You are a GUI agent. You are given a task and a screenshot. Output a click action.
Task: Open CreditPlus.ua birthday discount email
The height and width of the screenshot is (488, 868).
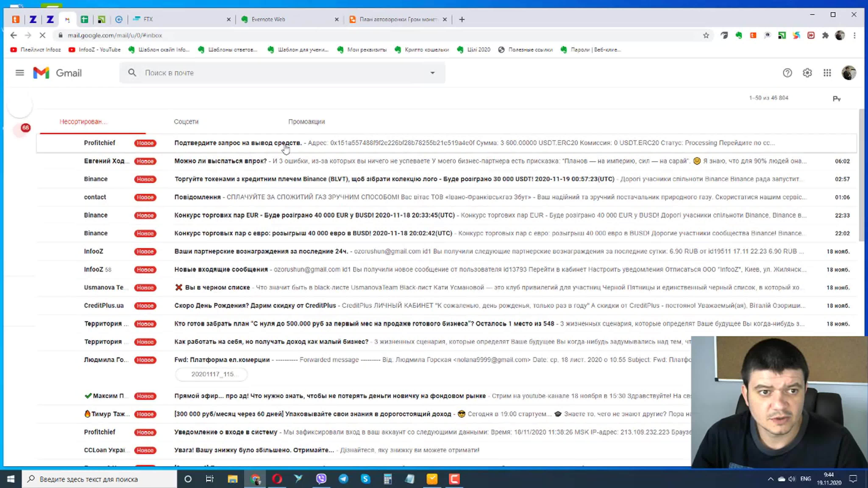click(x=447, y=306)
